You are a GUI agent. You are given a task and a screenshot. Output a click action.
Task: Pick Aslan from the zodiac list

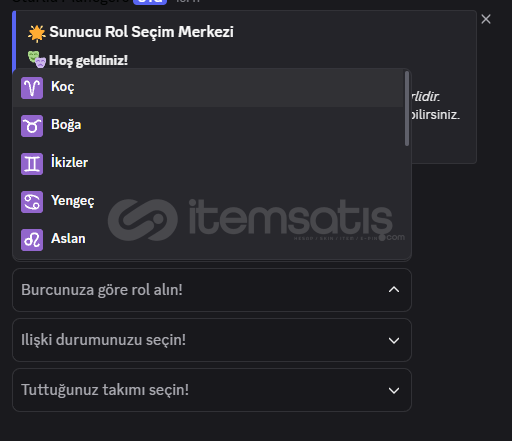point(209,240)
